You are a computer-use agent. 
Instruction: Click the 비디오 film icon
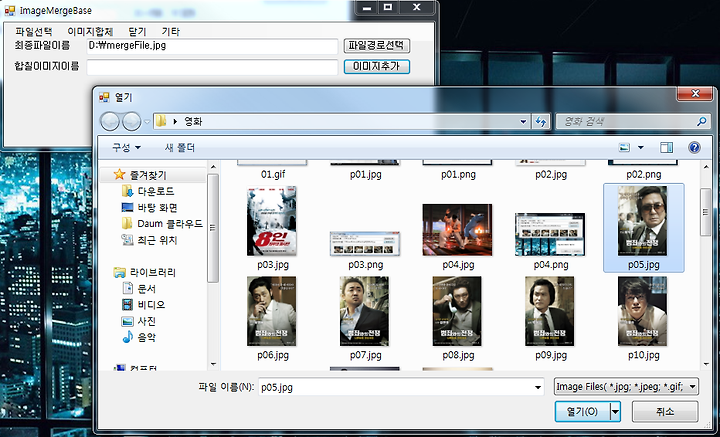127,304
